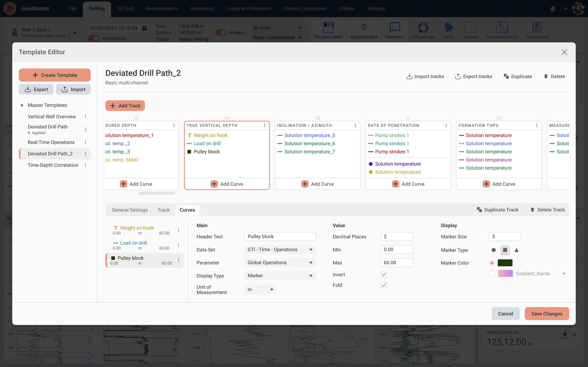Select the triangle marker type
588x367 pixels.
(x=517, y=250)
